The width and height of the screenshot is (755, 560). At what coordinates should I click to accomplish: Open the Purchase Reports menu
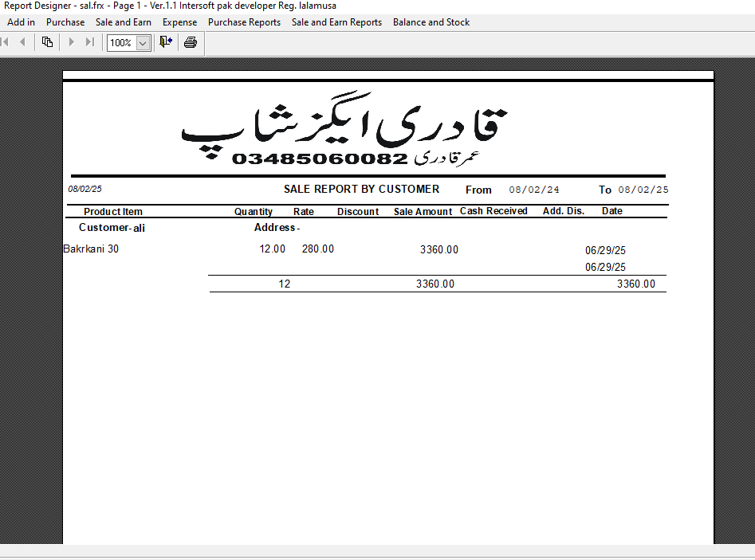coord(244,22)
